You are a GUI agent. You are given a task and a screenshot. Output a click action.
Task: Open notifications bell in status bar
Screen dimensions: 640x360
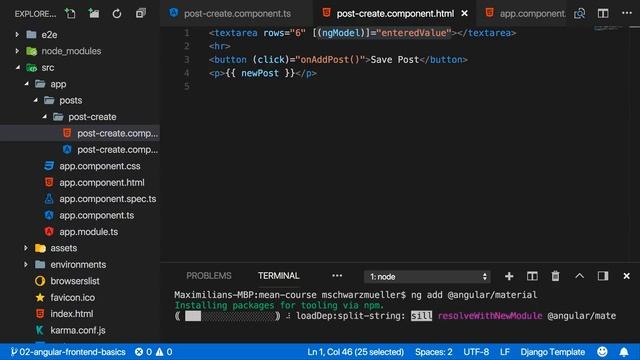(624, 351)
